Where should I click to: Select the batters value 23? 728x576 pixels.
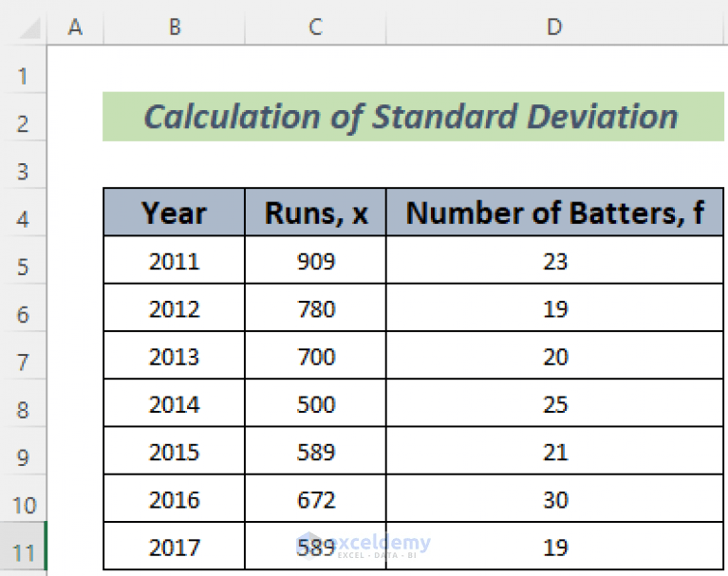point(555,260)
